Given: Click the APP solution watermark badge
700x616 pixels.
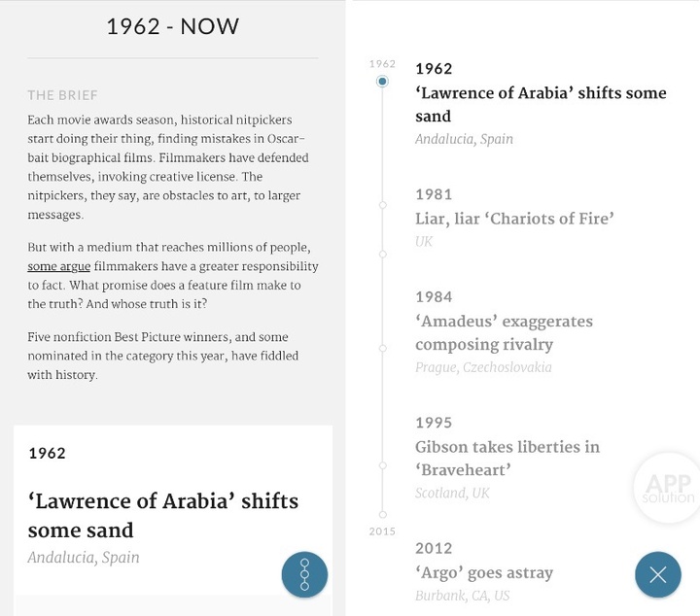Looking at the screenshot, I should 668,488.
